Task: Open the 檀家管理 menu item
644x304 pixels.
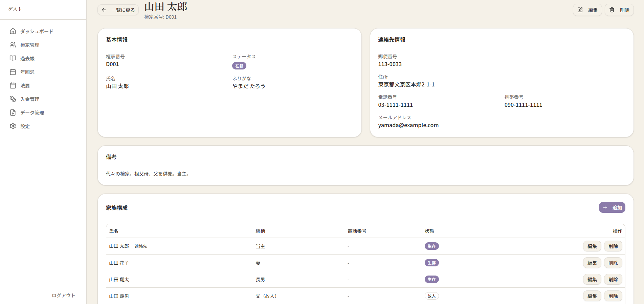Action: (30, 45)
